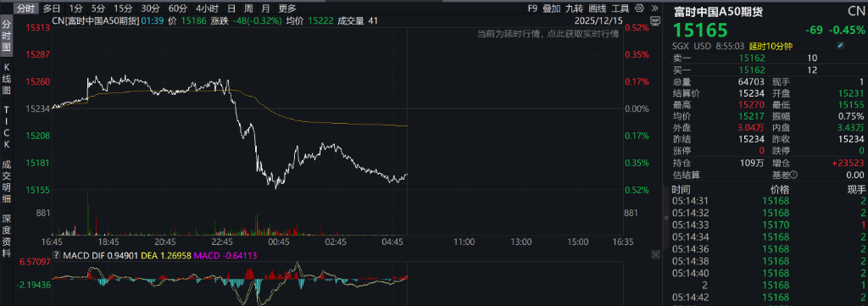This screenshot has height=306, width=868.
Task: Click the 振幅 value 0.75%
Action: tap(851, 116)
